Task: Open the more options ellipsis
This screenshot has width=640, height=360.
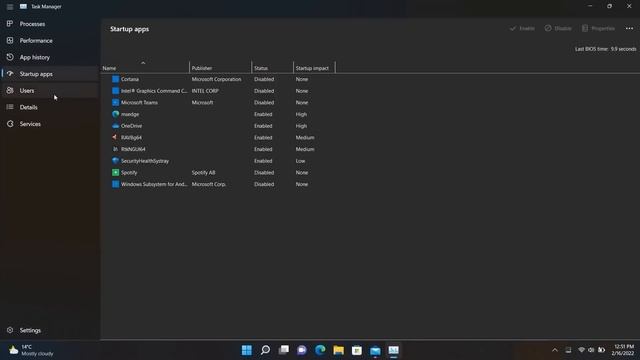Action: tap(629, 29)
